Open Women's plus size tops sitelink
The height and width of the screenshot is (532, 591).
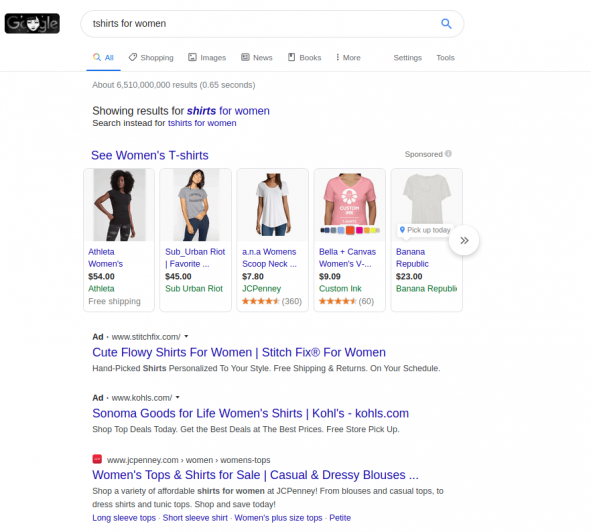tap(278, 518)
